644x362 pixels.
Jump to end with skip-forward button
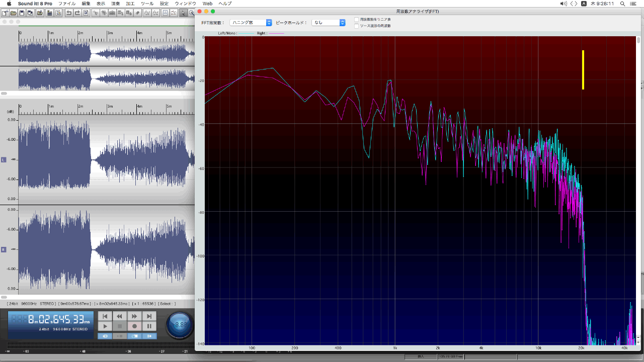(149, 316)
